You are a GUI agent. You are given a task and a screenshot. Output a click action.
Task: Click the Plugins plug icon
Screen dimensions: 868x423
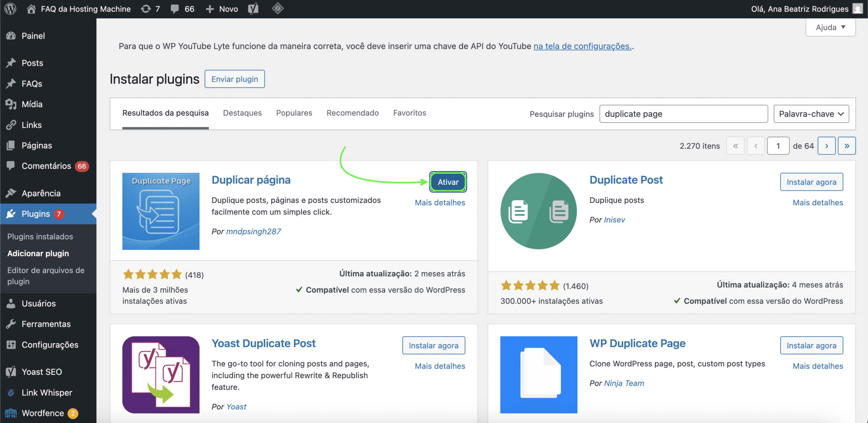coord(11,214)
